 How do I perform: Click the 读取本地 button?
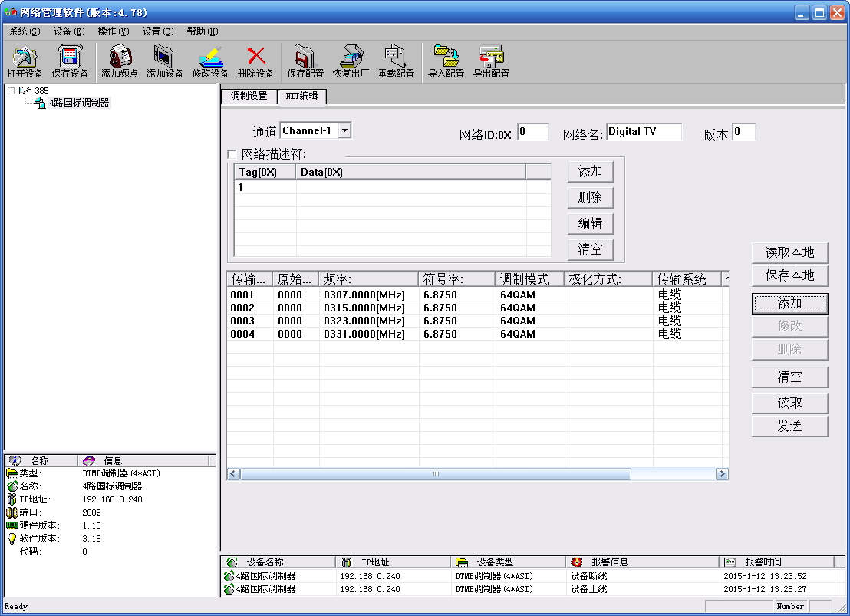click(790, 252)
